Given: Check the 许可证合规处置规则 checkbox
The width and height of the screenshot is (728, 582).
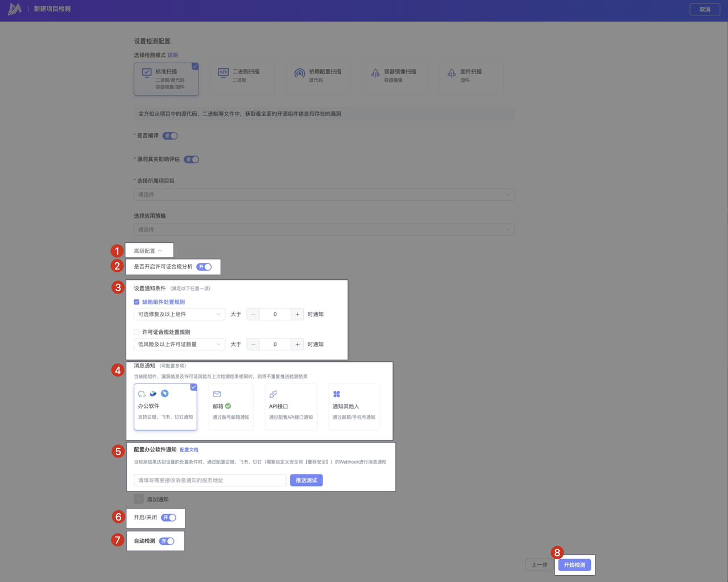Looking at the screenshot, I should [136, 332].
